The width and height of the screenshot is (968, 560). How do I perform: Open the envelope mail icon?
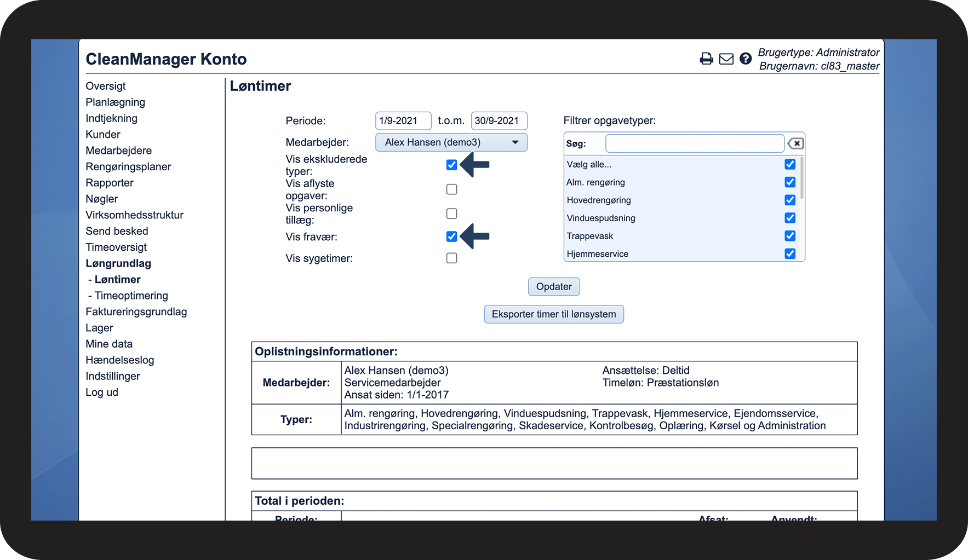pyautogui.click(x=726, y=59)
